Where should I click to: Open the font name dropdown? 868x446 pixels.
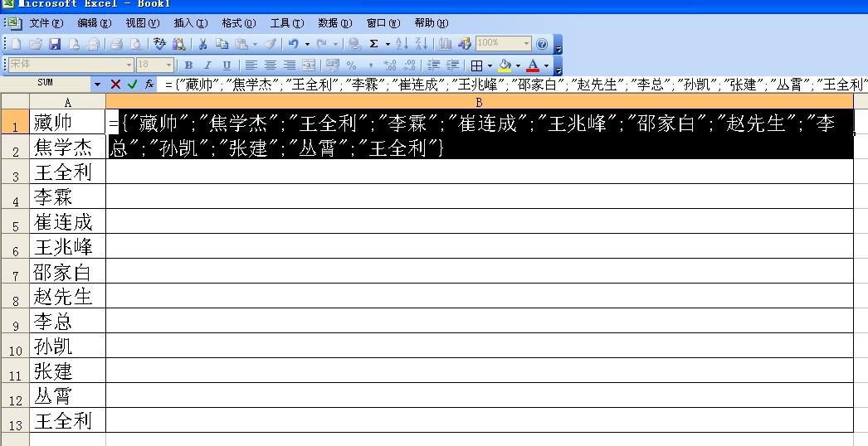pyautogui.click(x=129, y=65)
